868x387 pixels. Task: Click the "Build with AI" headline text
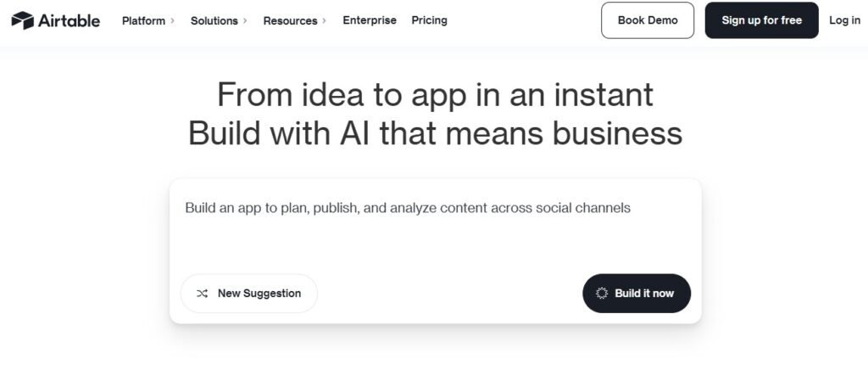point(435,133)
